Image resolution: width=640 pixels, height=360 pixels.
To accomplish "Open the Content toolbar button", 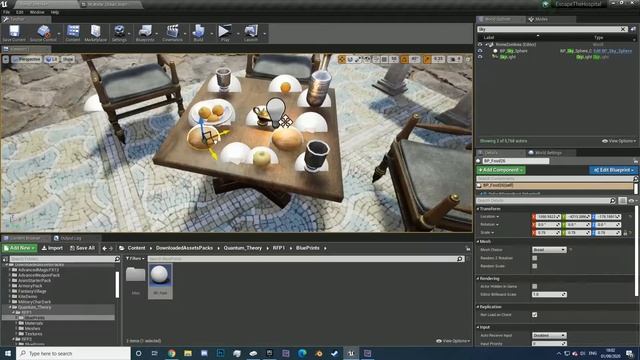I will [x=73, y=33].
